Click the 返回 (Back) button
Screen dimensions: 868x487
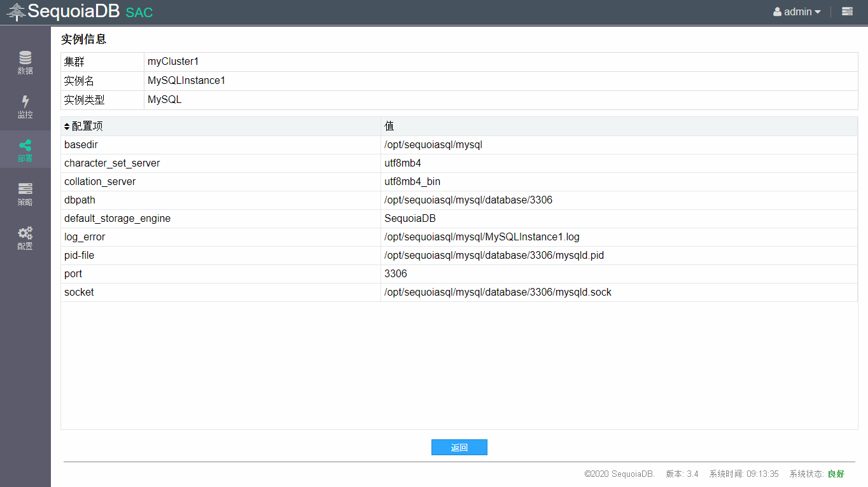(459, 448)
